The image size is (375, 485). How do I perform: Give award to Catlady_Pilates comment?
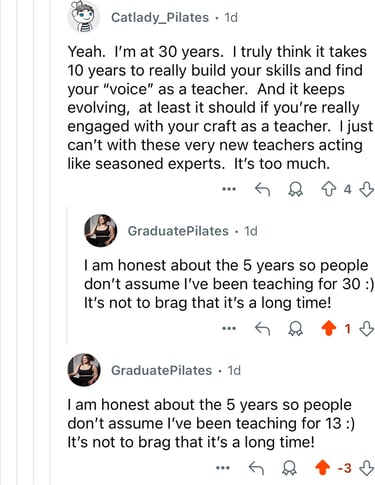pos(295,189)
